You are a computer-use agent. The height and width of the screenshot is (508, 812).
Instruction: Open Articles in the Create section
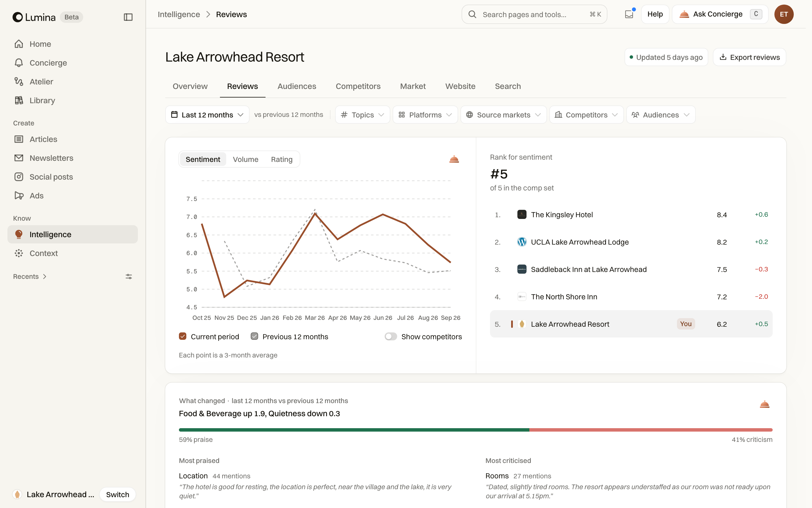click(x=73, y=139)
